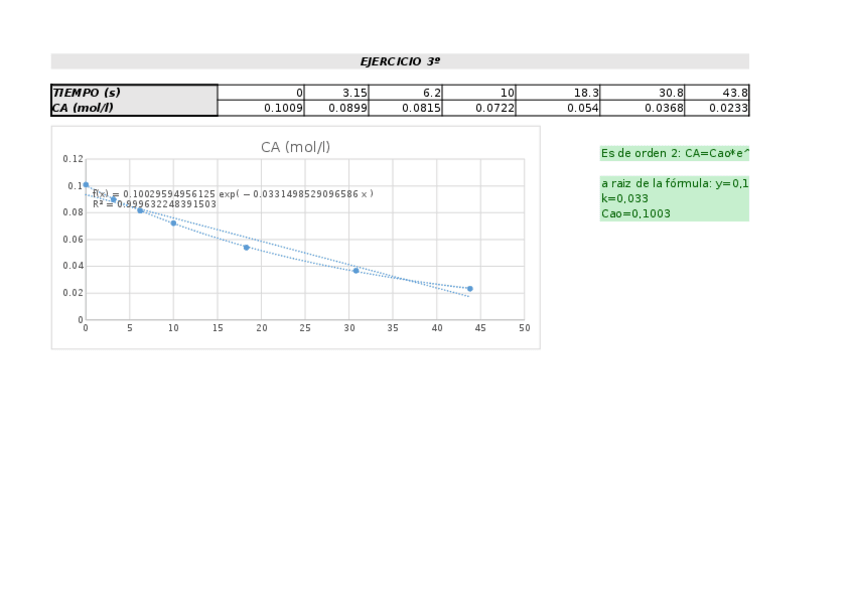Click the CA (mol/l) row header cell

click(134, 108)
